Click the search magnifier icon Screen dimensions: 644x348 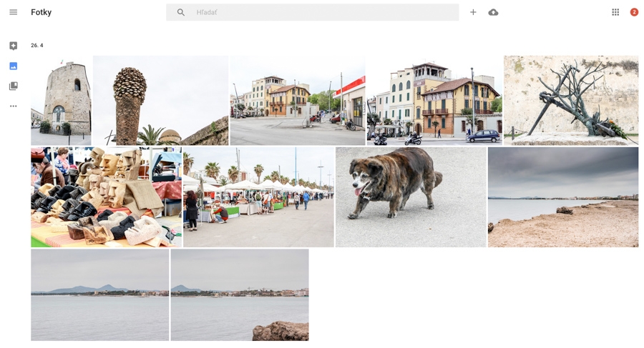coord(181,12)
